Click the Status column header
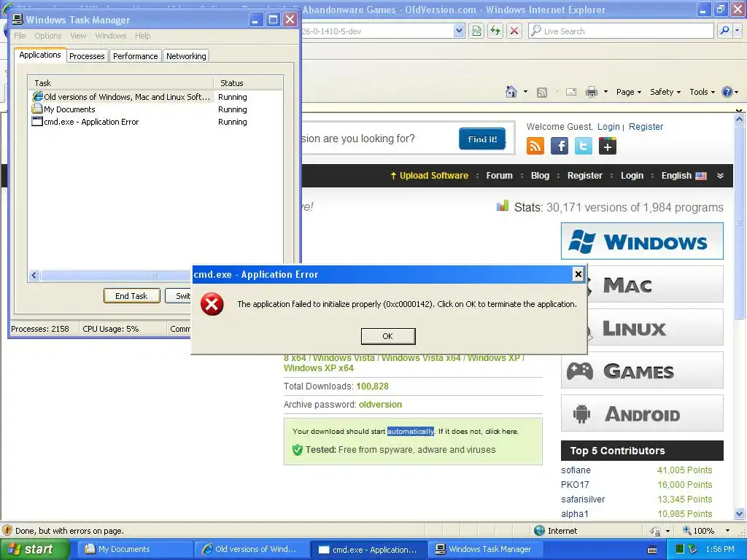This screenshot has height=560, width=747. 248,83
